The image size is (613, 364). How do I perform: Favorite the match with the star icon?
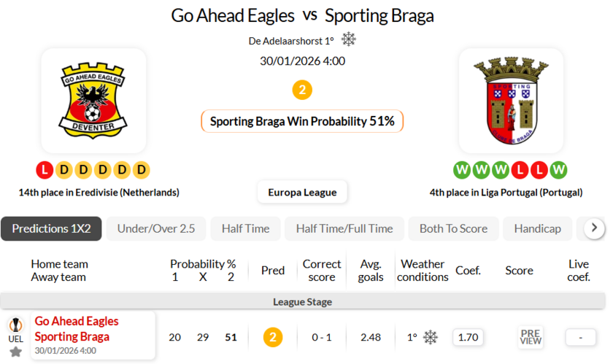[15, 352]
